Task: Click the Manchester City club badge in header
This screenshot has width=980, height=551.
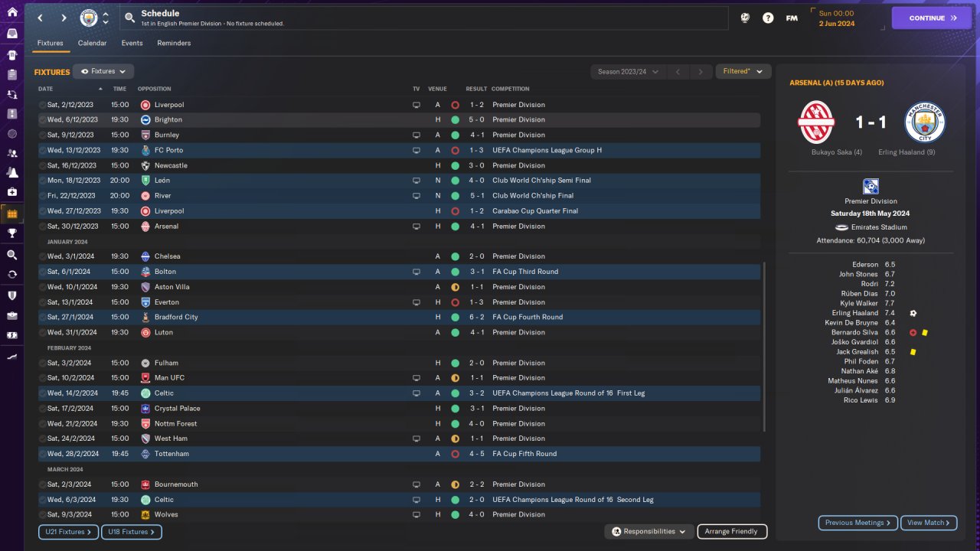Action: click(89, 18)
